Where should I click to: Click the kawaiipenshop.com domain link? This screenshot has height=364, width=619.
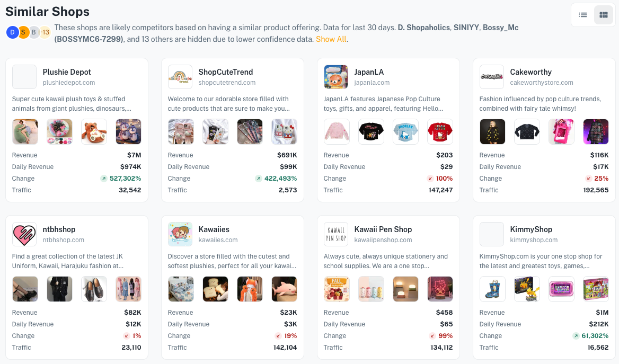383,240
